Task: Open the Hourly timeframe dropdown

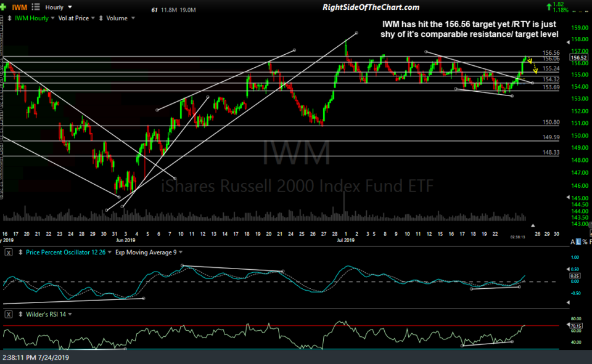Action: coord(60,7)
